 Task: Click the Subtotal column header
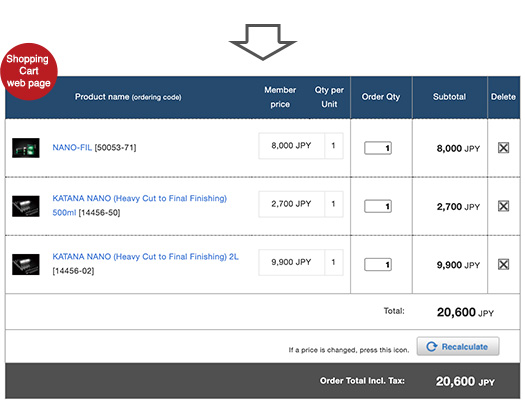(x=449, y=97)
